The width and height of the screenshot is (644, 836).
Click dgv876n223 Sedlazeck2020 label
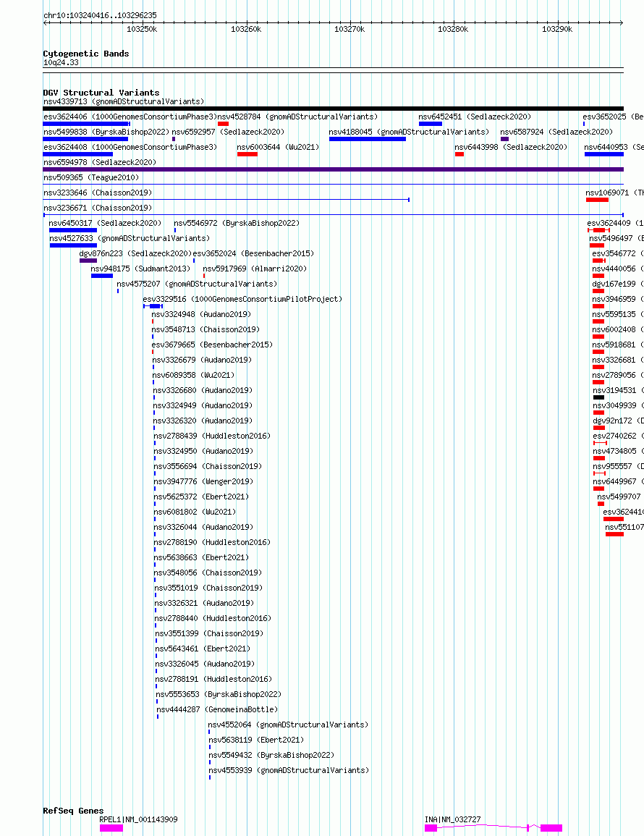point(135,253)
